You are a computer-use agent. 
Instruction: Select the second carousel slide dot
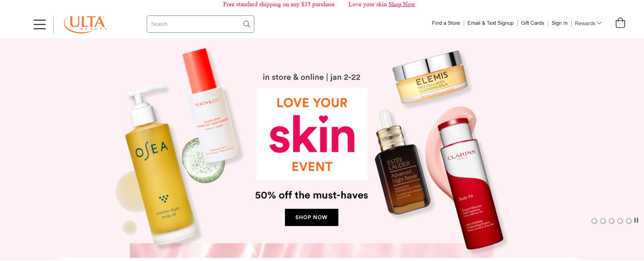point(603,221)
